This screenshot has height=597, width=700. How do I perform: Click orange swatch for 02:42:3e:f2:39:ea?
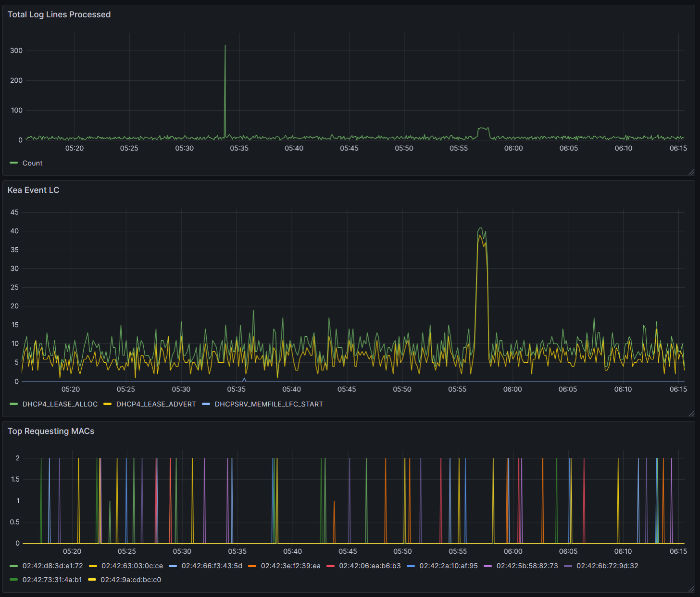[252, 566]
